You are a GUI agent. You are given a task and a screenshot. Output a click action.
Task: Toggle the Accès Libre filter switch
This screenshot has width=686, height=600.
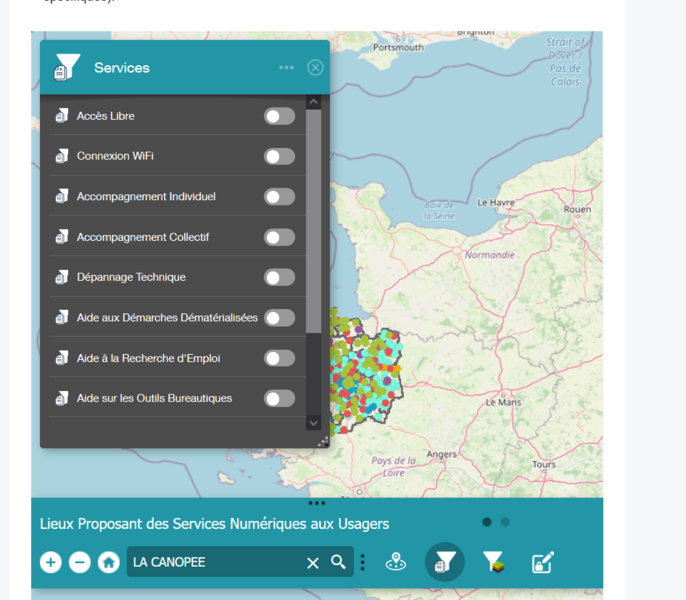279,116
